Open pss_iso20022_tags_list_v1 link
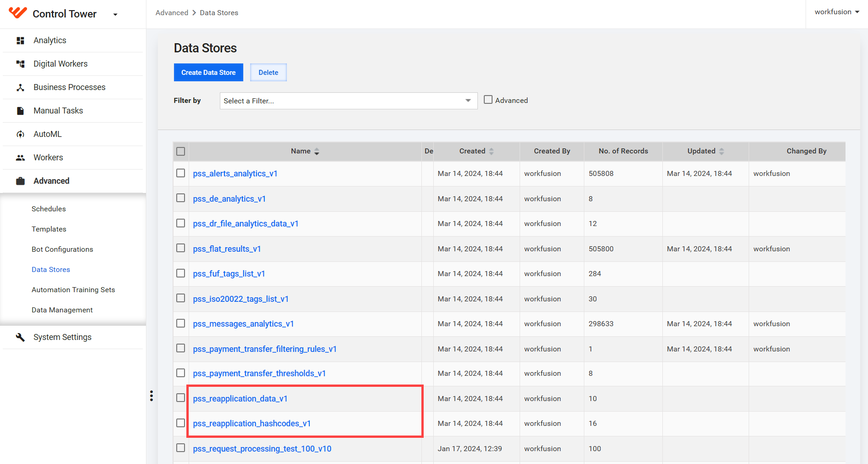 pyautogui.click(x=241, y=299)
